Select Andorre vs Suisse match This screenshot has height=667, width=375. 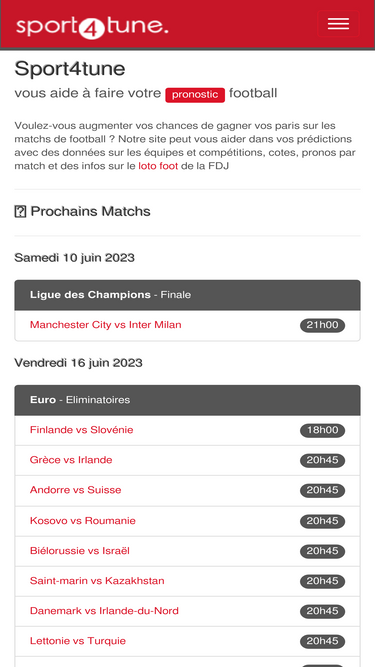click(x=75, y=490)
